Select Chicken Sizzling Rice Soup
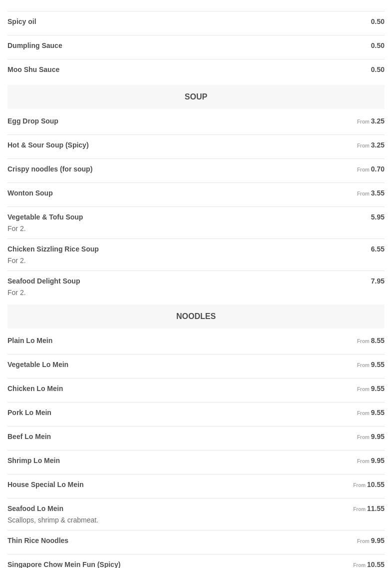Image resolution: width=392 pixels, height=568 pixels. tap(53, 249)
